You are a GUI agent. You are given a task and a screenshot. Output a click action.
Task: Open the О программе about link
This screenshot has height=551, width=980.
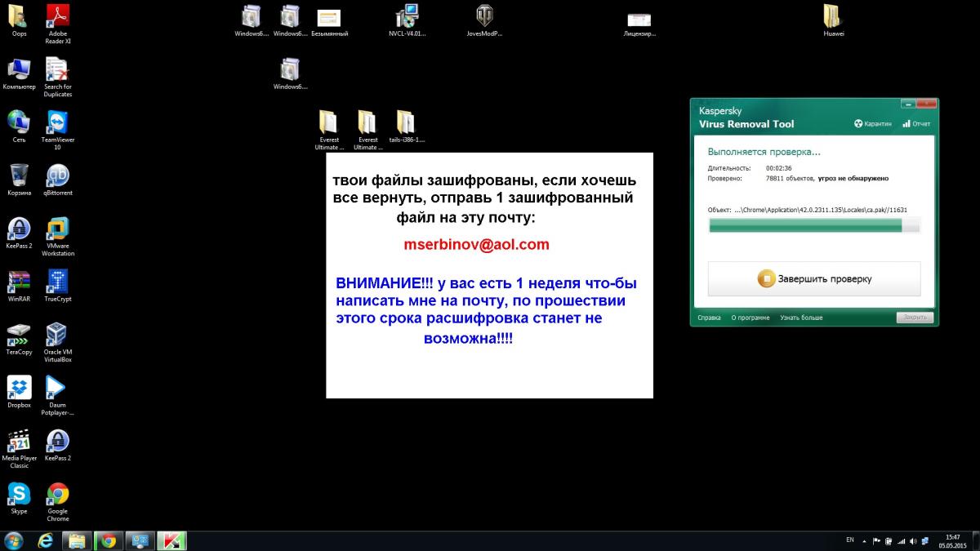(750, 318)
